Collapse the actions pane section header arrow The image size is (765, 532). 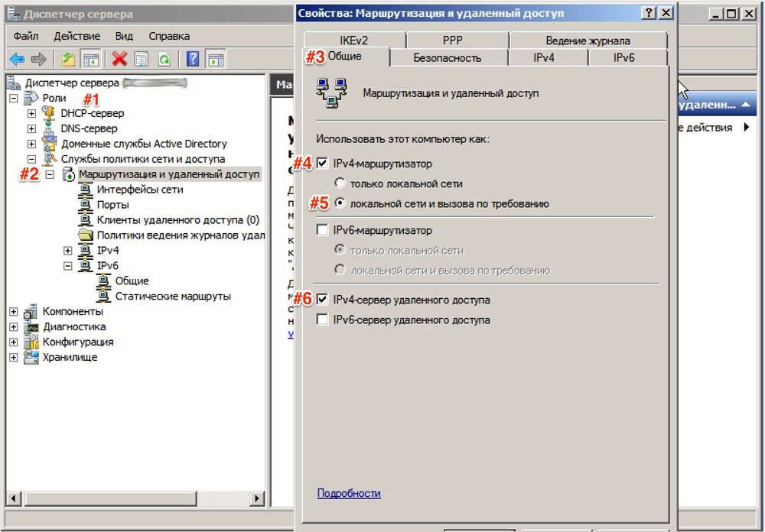[x=745, y=105]
